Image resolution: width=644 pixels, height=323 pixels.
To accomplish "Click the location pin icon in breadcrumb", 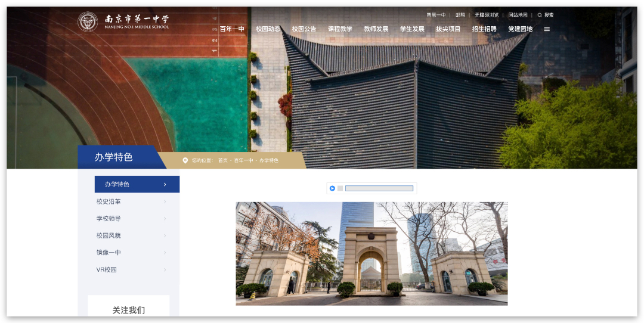I will [185, 160].
